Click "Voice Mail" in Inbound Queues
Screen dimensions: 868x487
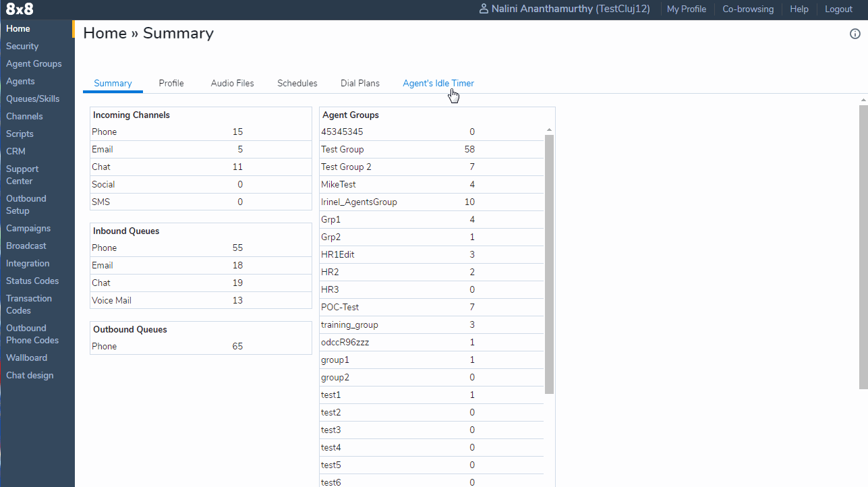111,300
